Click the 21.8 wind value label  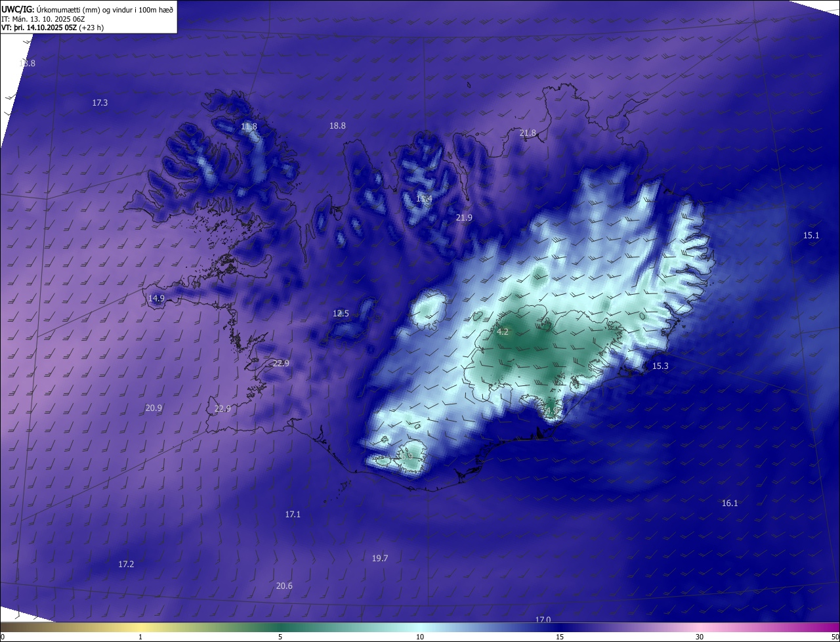528,133
